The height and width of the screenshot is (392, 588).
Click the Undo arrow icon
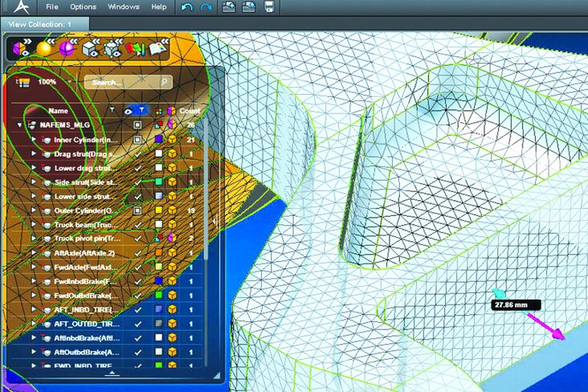[x=186, y=7]
